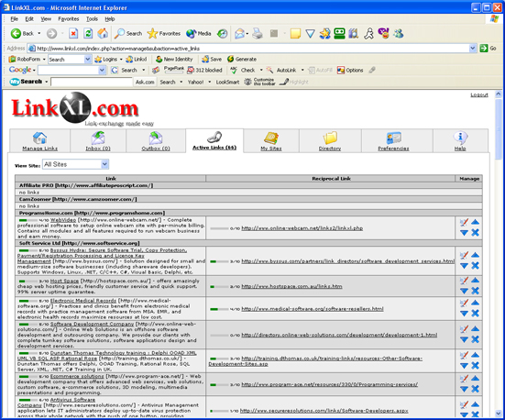The width and height of the screenshot is (505, 420).
Task: Click the Logout link
Action: [479, 94]
